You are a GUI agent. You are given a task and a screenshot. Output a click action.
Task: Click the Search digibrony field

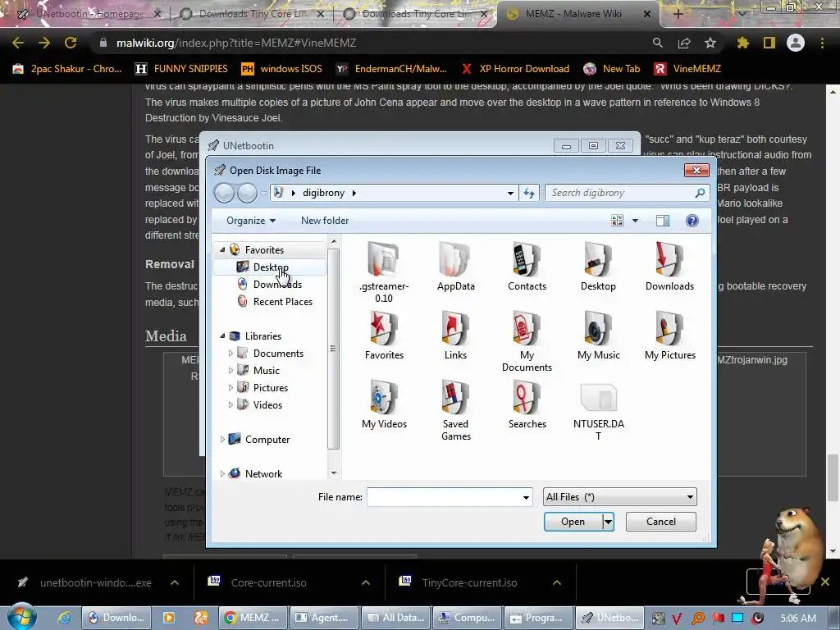pyautogui.click(x=622, y=193)
